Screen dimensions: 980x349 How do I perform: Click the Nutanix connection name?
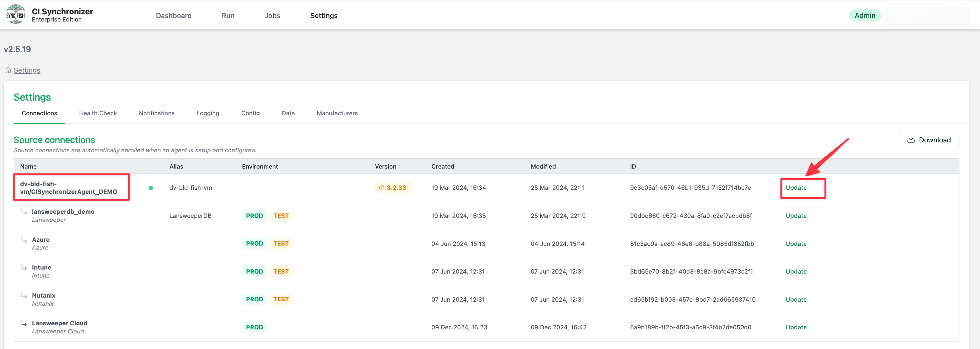click(x=43, y=296)
